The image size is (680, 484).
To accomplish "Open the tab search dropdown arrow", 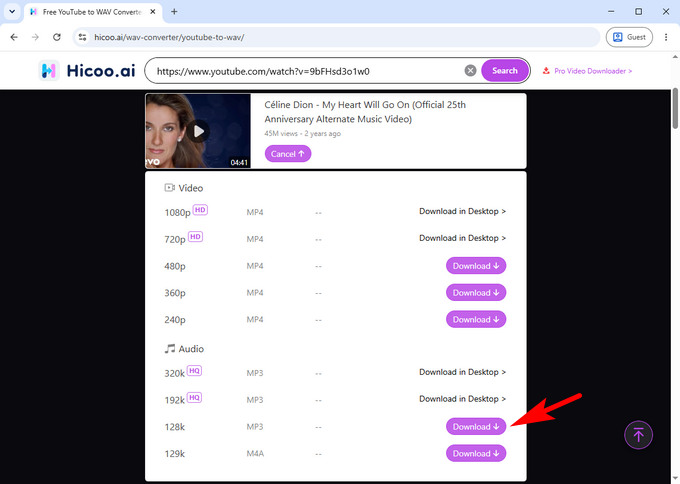I will pyautogui.click(x=12, y=12).
